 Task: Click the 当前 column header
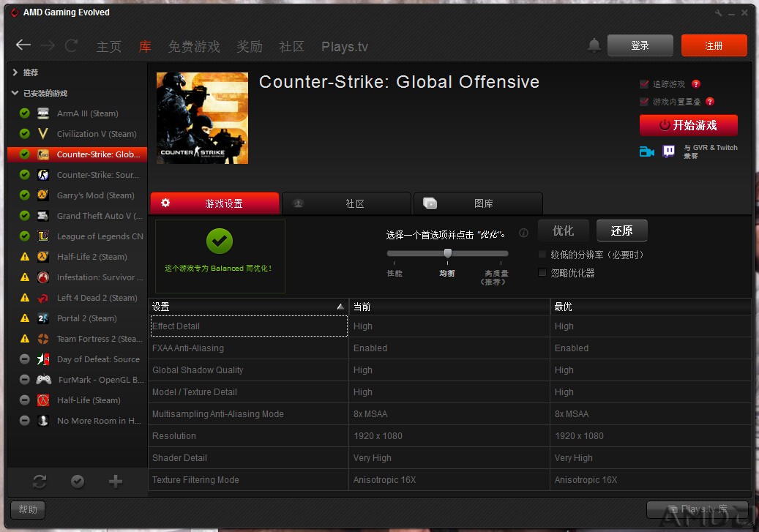449,307
